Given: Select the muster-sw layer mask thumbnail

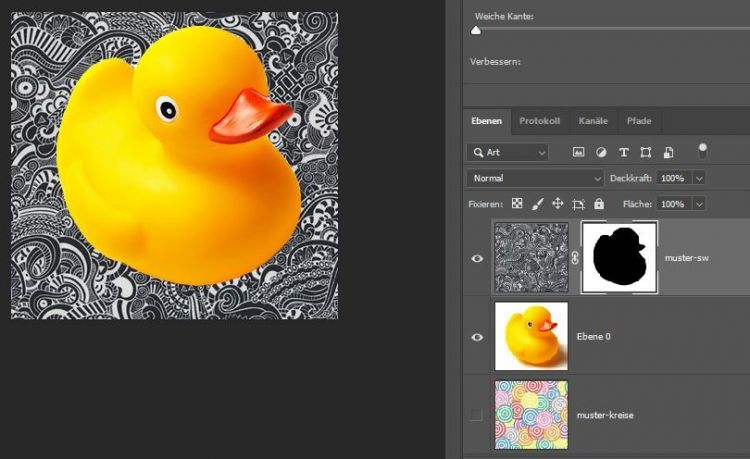Looking at the screenshot, I should [619, 257].
